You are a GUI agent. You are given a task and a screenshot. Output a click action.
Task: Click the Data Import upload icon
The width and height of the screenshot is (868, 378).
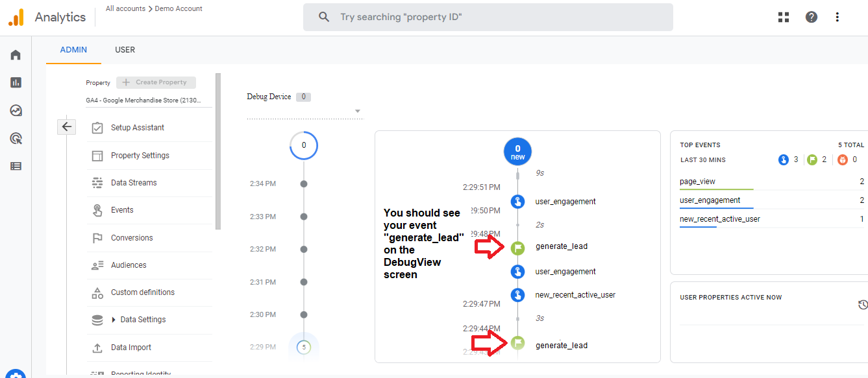point(97,348)
